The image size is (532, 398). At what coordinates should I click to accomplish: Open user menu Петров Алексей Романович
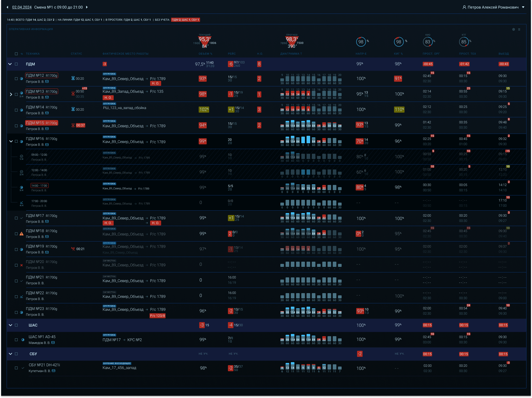click(493, 7)
